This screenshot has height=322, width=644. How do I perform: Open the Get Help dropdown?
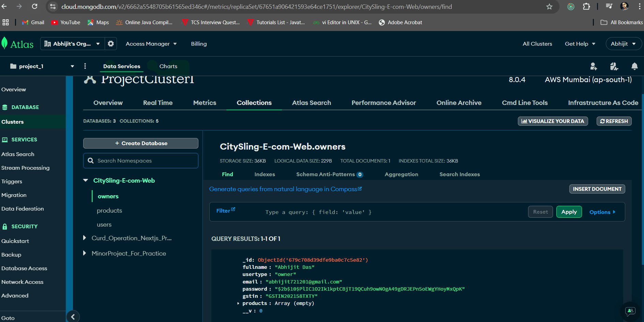point(580,44)
